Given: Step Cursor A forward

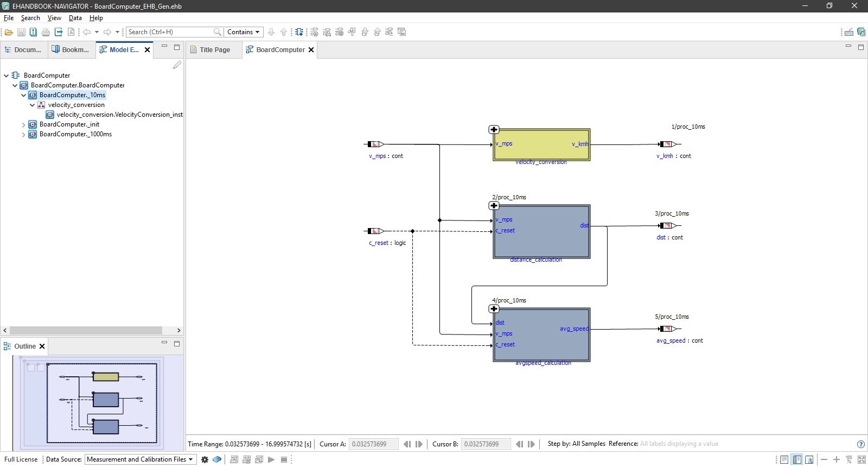Looking at the screenshot, I should pos(419,444).
